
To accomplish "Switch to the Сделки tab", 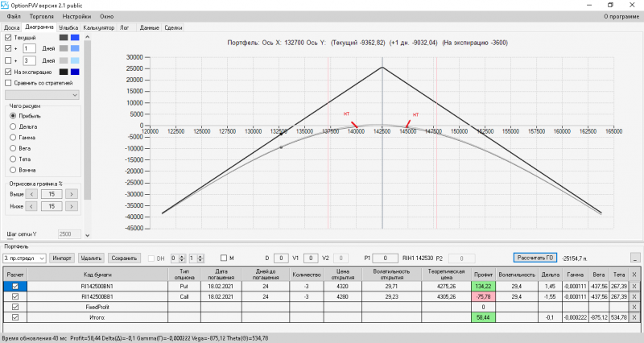I will (x=173, y=27).
